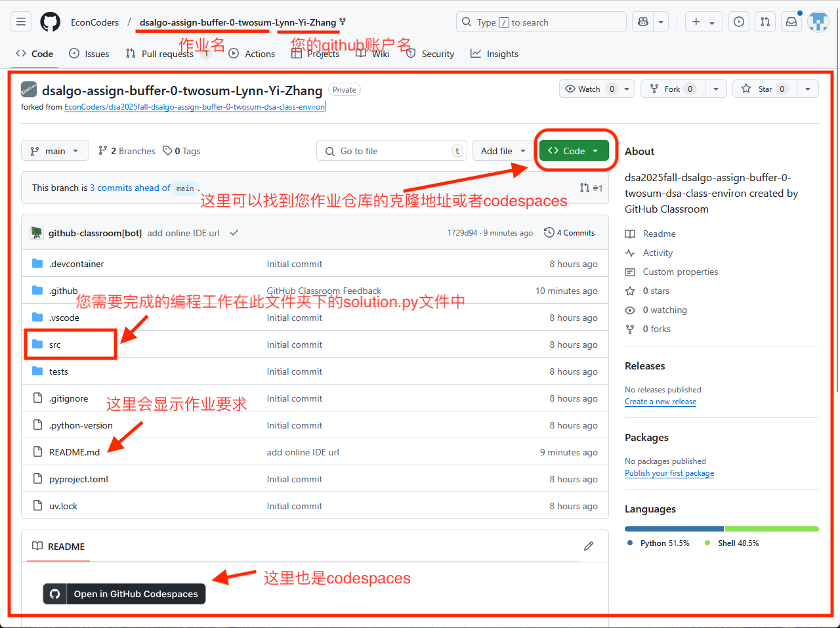The image size is (840, 628).
Task: Open the Add file dropdown
Action: [503, 151]
